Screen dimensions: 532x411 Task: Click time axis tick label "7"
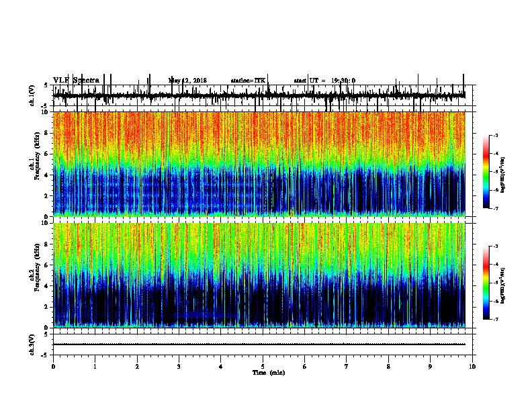click(347, 367)
